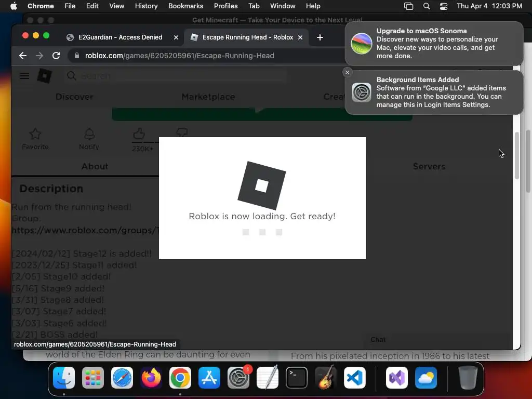Switch to the About tab
The height and width of the screenshot is (399, 532).
[x=95, y=166]
